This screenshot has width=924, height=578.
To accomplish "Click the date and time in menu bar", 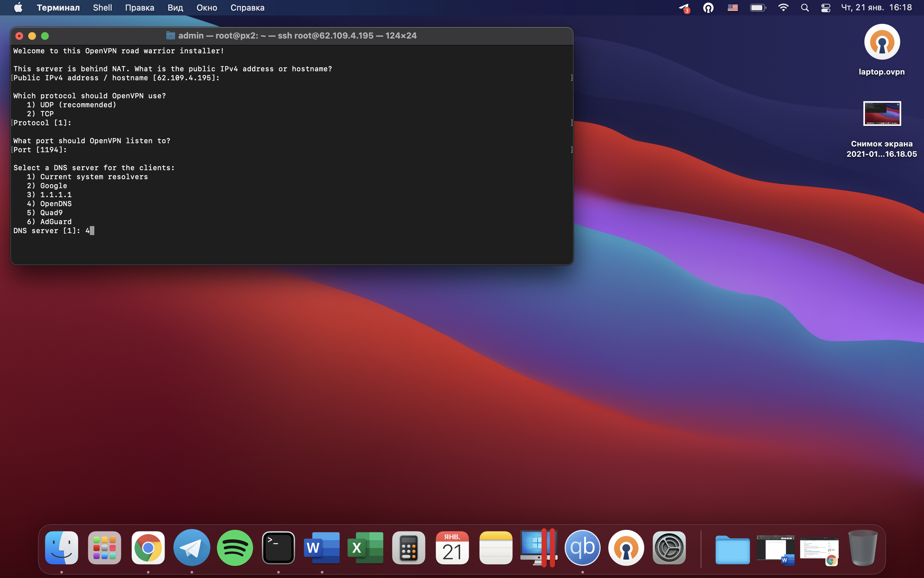I will click(x=876, y=8).
